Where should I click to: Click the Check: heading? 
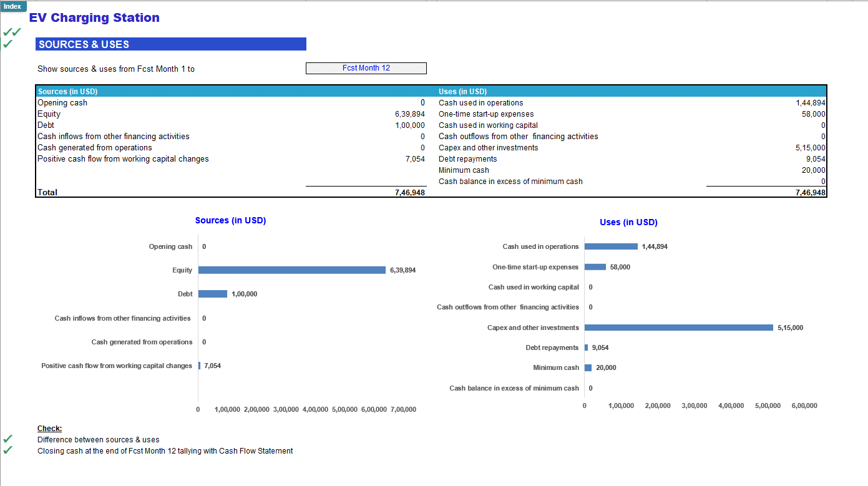tap(49, 429)
